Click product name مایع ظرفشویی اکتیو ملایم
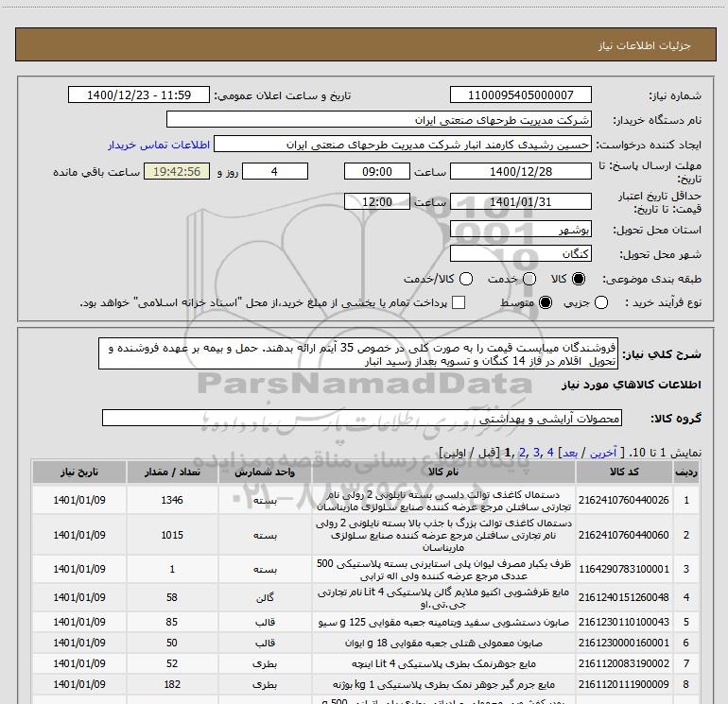 [443, 599]
